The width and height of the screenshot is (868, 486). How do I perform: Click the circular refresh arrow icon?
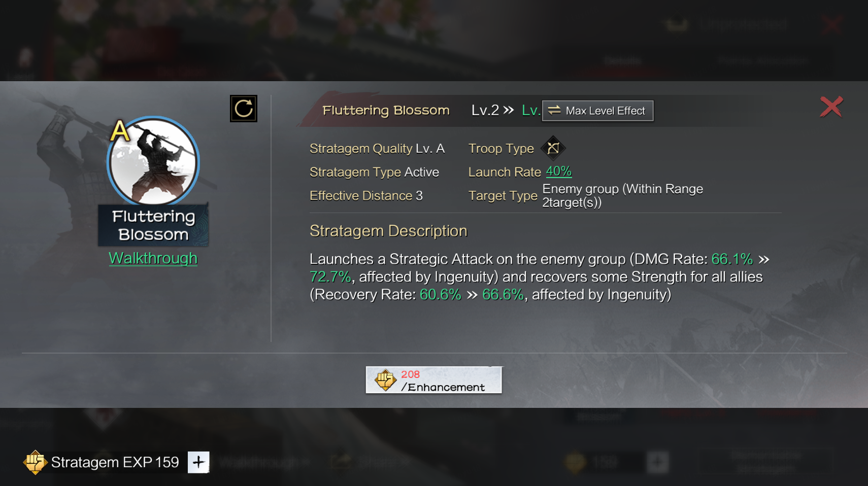pyautogui.click(x=244, y=109)
